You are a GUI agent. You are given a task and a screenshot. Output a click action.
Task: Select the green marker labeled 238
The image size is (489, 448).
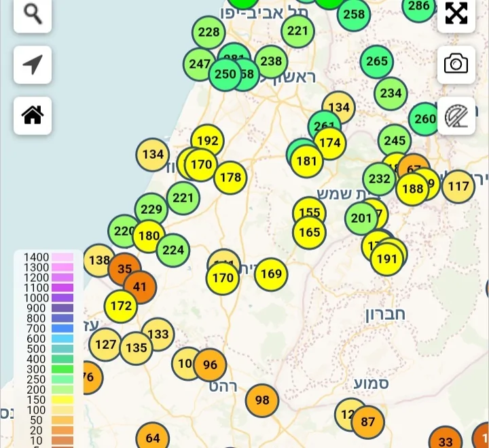coord(271,61)
